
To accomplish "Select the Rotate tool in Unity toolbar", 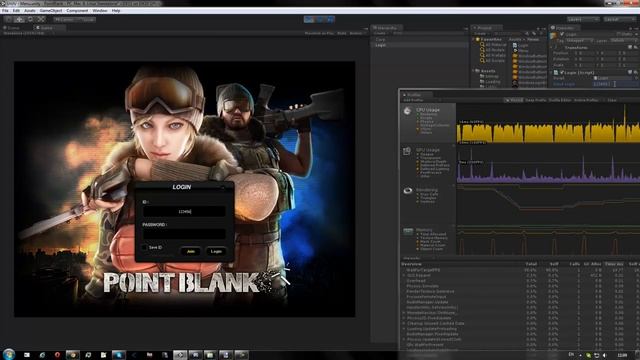I will click(x=30, y=19).
